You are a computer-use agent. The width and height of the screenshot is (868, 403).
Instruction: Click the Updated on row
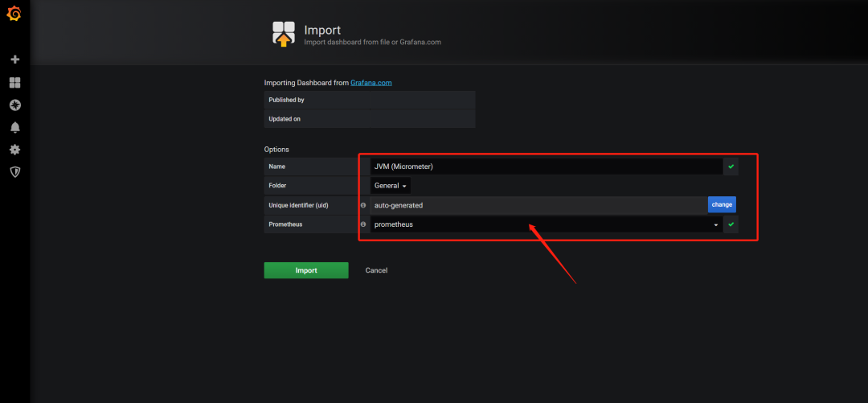tap(370, 118)
